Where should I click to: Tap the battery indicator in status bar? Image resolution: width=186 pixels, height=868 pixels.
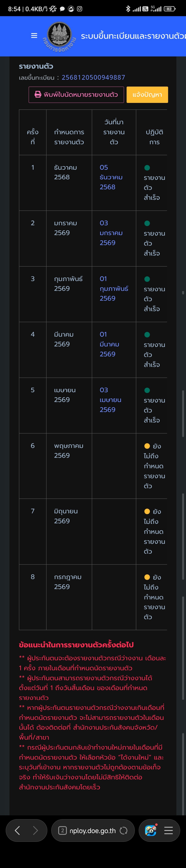click(x=169, y=9)
